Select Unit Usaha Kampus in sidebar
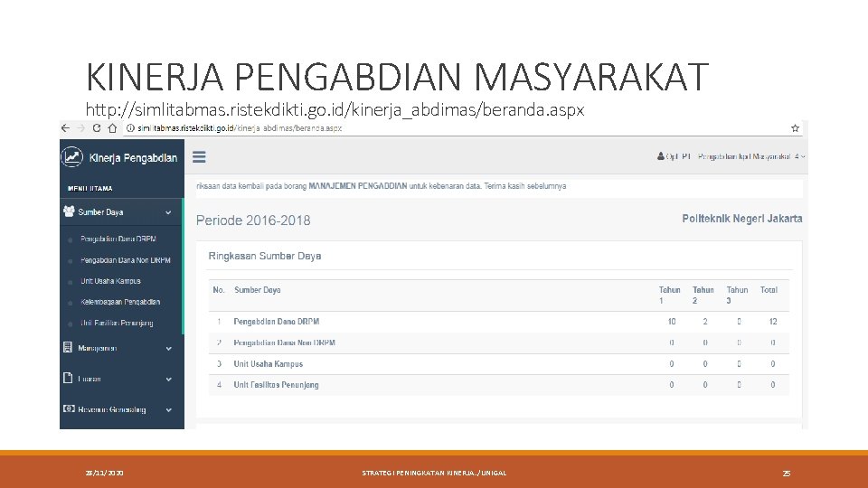 tap(110, 281)
